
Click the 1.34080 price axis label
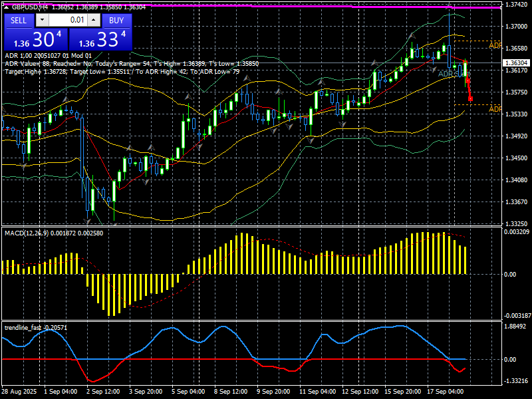click(516, 180)
